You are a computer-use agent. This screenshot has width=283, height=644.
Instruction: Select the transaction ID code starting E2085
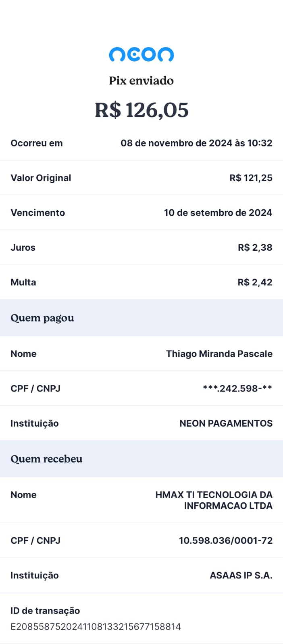click(x=96, y=627)
